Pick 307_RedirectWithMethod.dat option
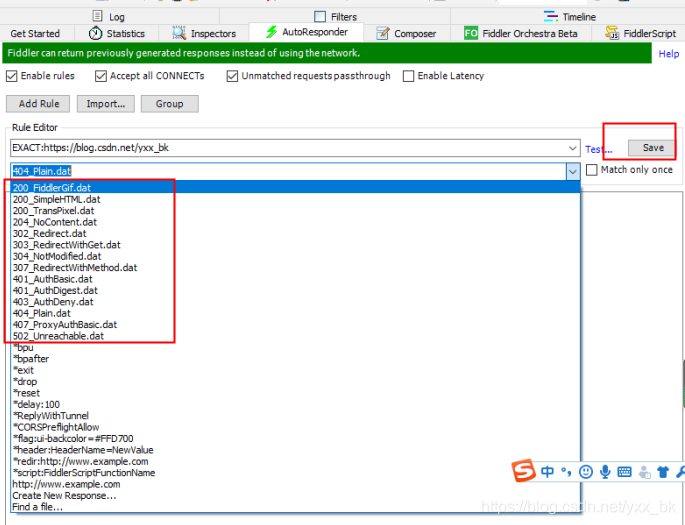This screenshot has width=685, height=525. coord(296,267)
